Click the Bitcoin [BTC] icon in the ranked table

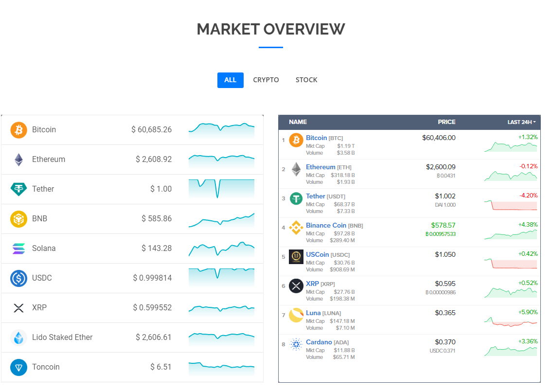point(296,140)
